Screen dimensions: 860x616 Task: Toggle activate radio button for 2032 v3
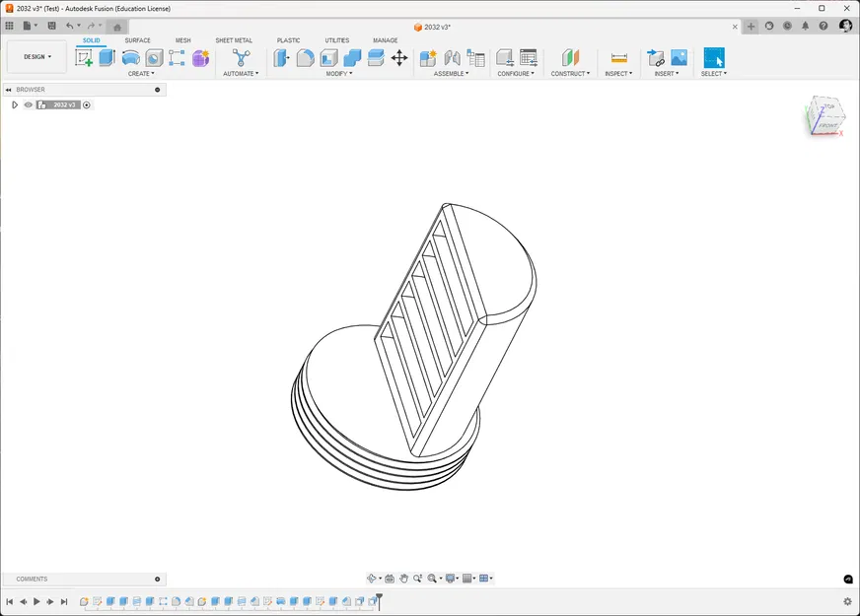tap(87, 104)
